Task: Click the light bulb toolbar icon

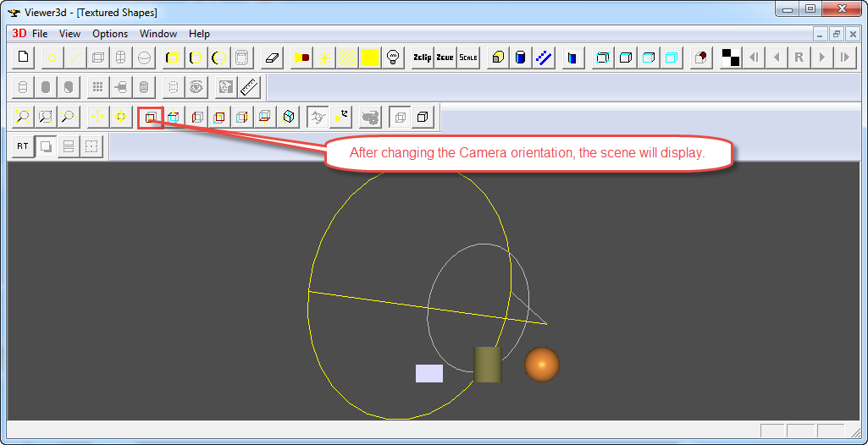Action: click(x=393, y=58)
